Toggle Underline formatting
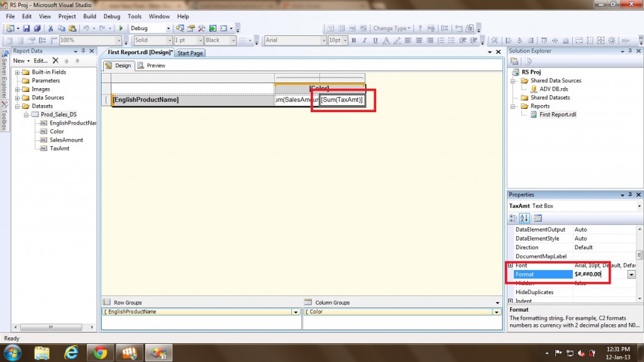This screenshot has width=644, height=362. tap(375, 40)
